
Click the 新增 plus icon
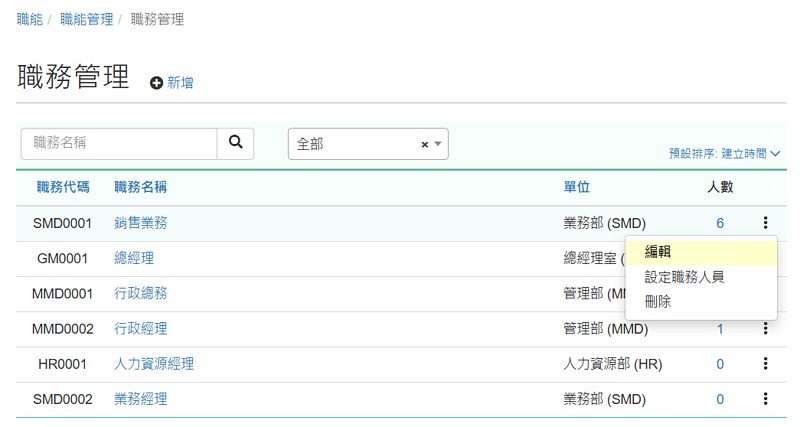156,83
